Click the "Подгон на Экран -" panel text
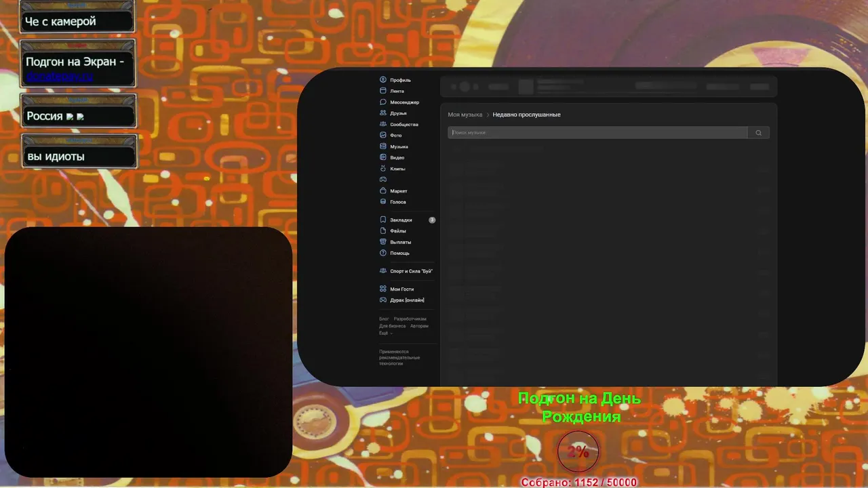The image size is (868, 488). coord(75,62)
